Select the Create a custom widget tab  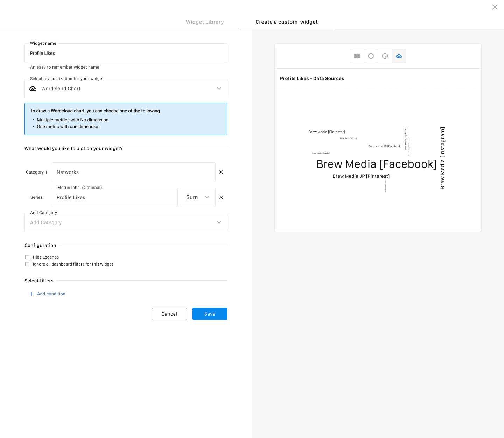click(287, 22)
